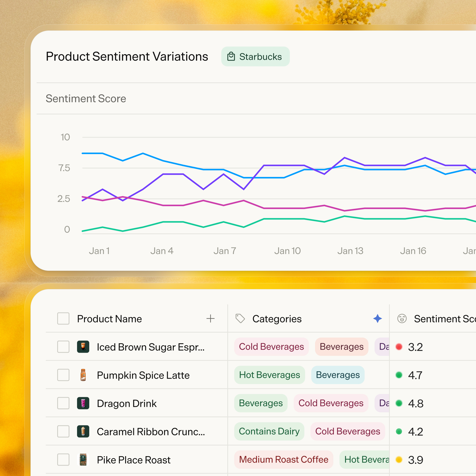Click the Categories column header label
The image size is (476, 476).
[277, 319]
